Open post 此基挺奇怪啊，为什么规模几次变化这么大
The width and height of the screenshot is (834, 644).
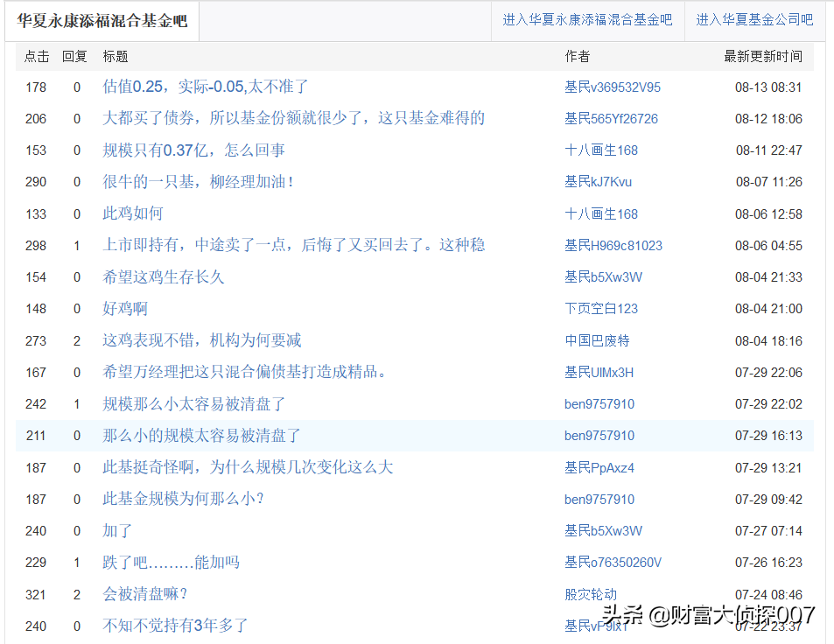coord(248,467)
